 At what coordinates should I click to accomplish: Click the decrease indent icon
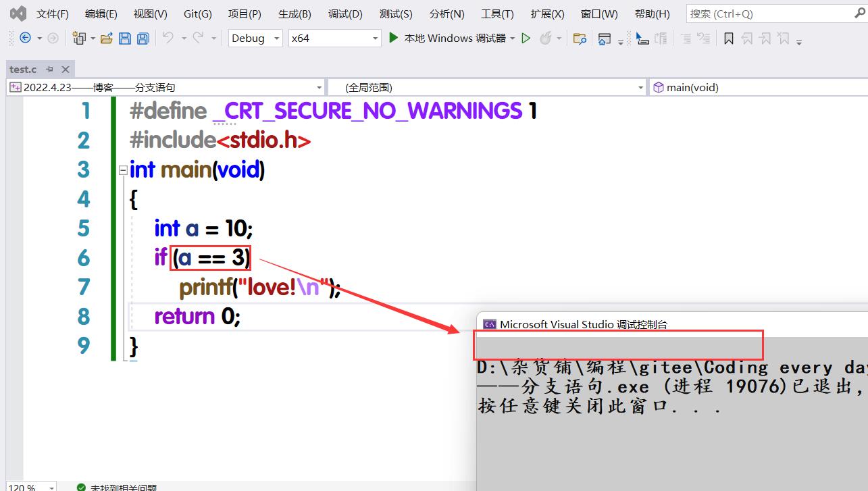coord(686,38)
